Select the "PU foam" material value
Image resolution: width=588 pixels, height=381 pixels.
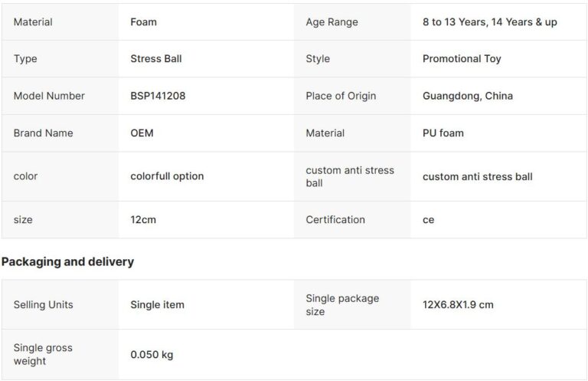pyautogui.click(x=443, y=133)
